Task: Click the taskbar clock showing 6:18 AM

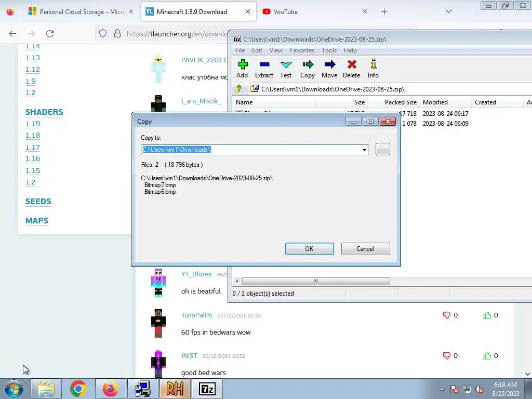Action: pos(506,389)
